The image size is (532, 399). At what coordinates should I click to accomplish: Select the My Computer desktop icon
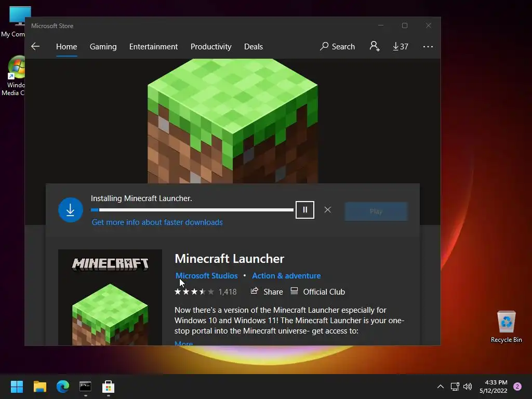(13, 22)
